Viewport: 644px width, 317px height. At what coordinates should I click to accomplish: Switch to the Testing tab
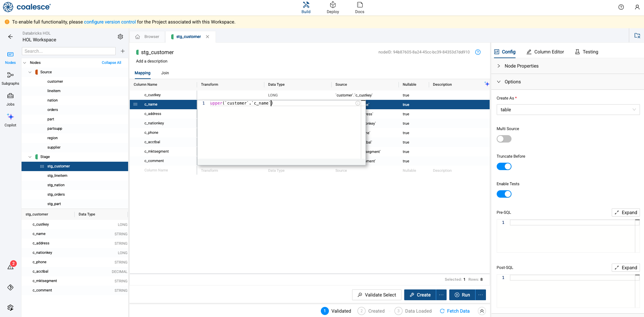pos(586,52)
